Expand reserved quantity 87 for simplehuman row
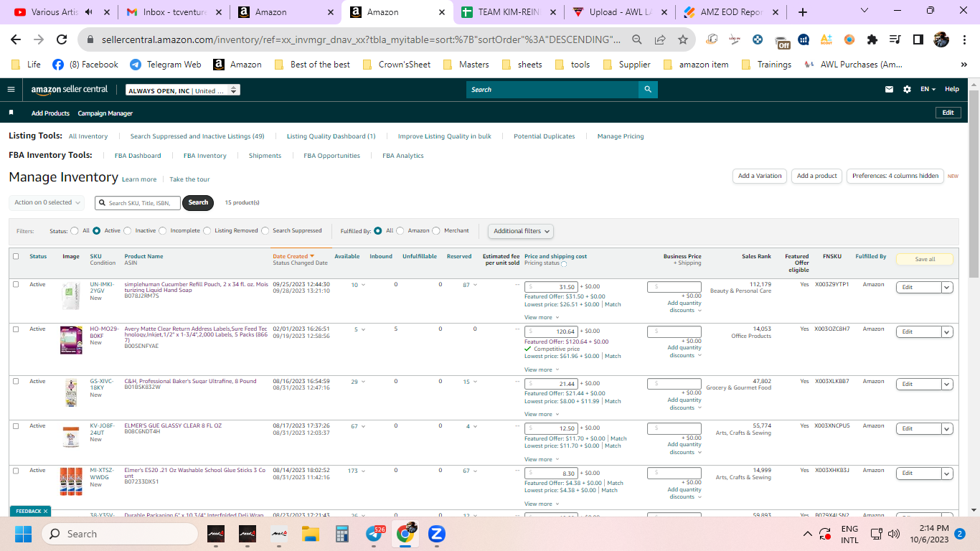Viewport: 980px width, 551px height. pos(471,285)
